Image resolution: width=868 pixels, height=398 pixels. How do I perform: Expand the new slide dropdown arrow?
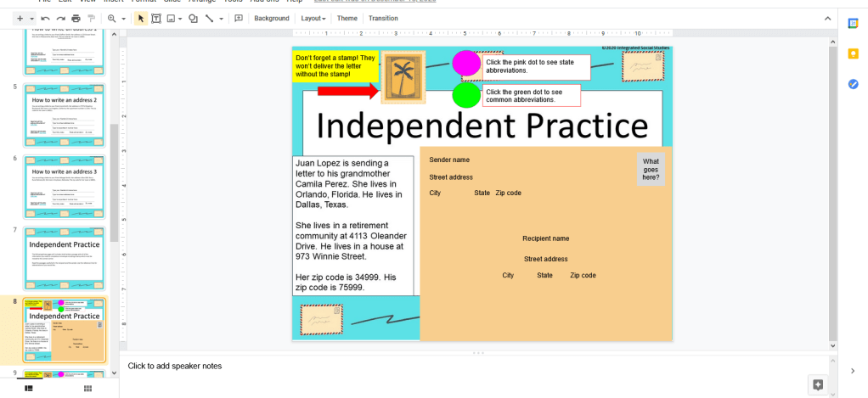32,18
